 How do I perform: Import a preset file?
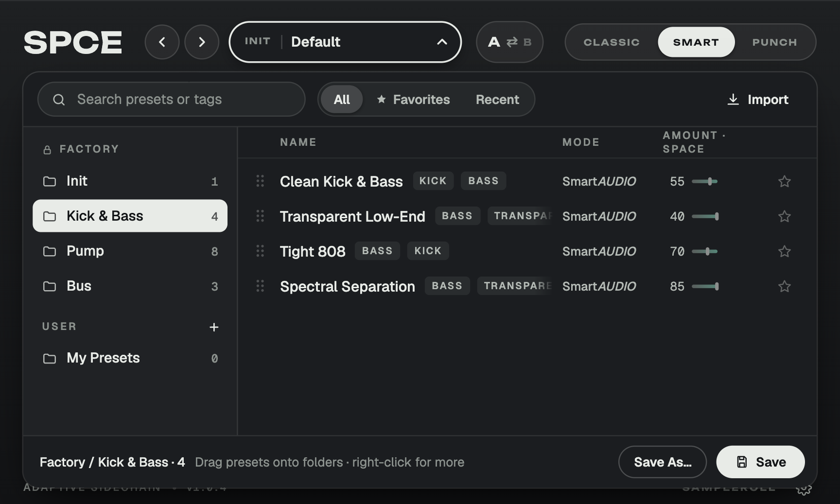click(758, 100)
